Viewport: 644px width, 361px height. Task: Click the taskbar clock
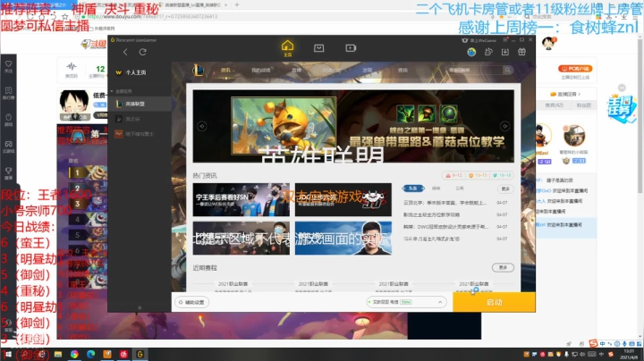(629, 354)
